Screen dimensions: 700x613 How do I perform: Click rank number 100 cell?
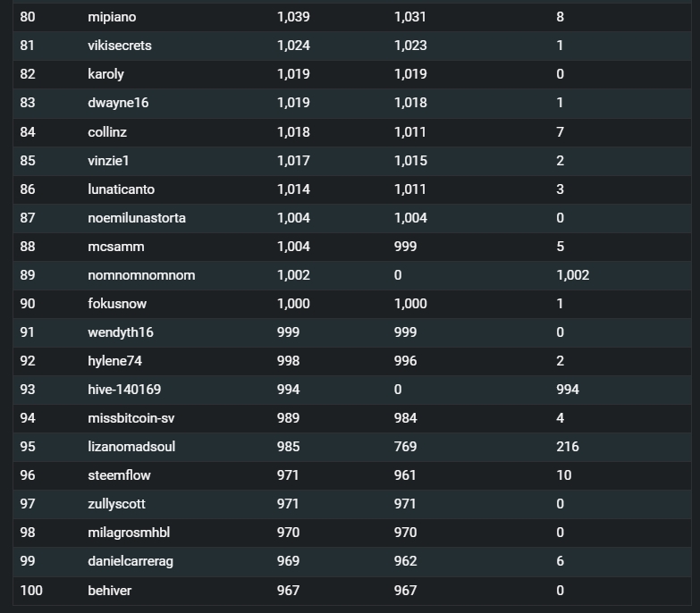point(31,591)
